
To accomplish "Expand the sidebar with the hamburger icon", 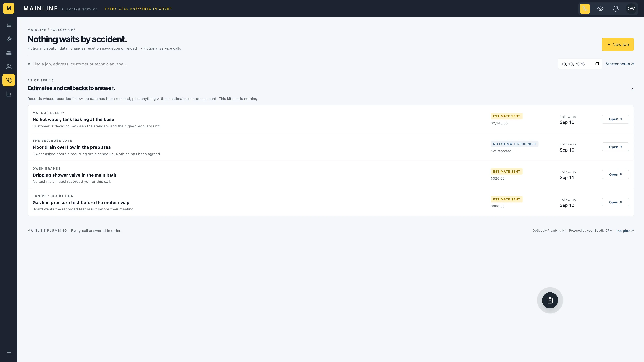I will tap(9, 352).
